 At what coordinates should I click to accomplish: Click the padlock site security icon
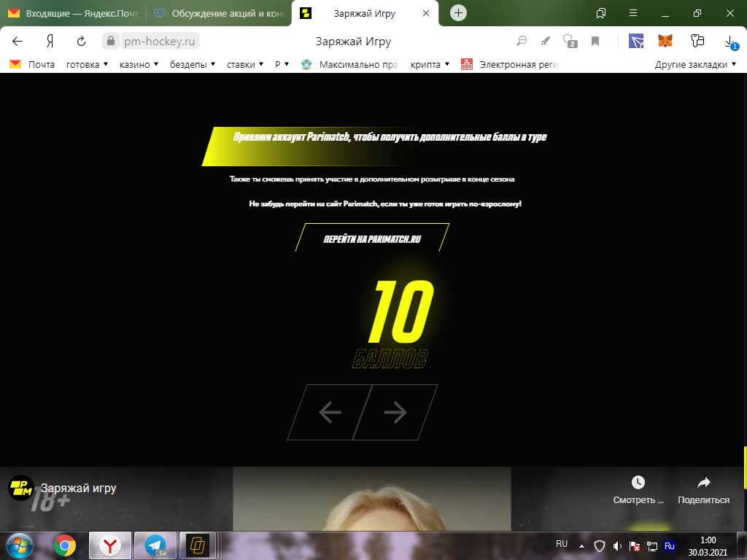pos(111,41)
